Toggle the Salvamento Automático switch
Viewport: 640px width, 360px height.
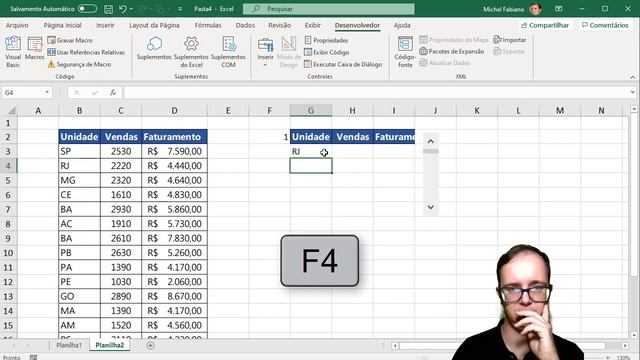pos(87,9)
